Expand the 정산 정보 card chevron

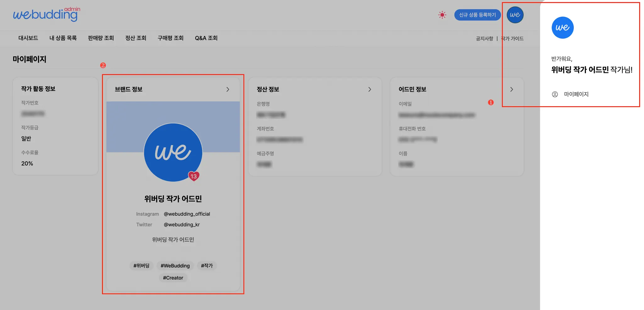coord(370,90)
